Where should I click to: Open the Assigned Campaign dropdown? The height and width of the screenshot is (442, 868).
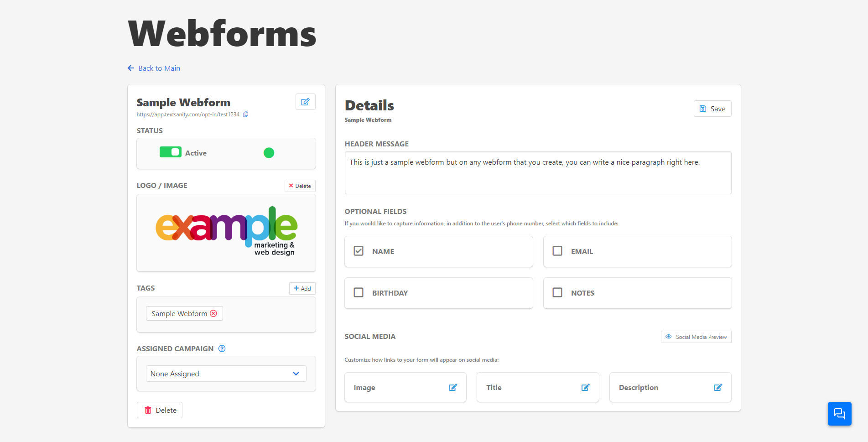(x=226, y=374)
